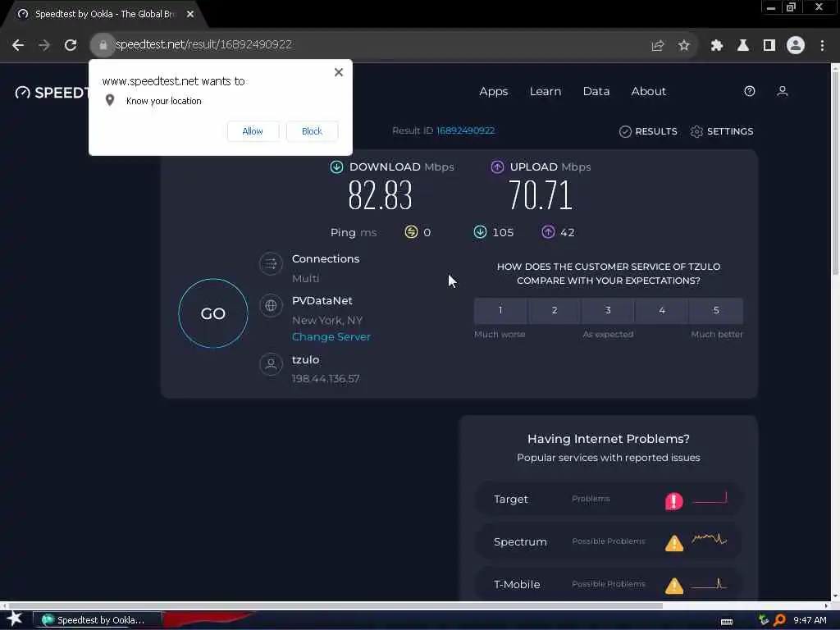Open the Chrome profile avatar
840x630 pixels.
click(796, 46)
